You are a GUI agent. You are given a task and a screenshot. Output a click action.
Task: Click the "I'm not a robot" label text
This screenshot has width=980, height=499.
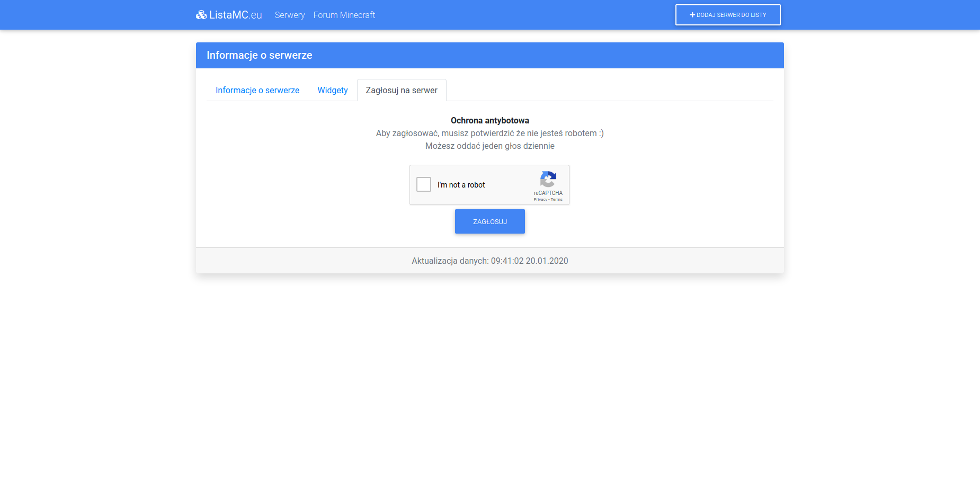pos(461,185)
